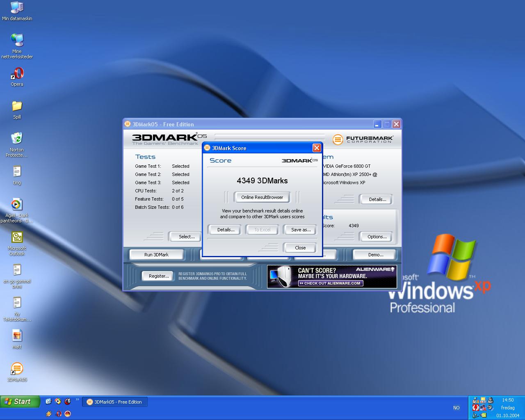
Task: Minimize the 3DMark05 main window
Action: (x=377, y=124)
